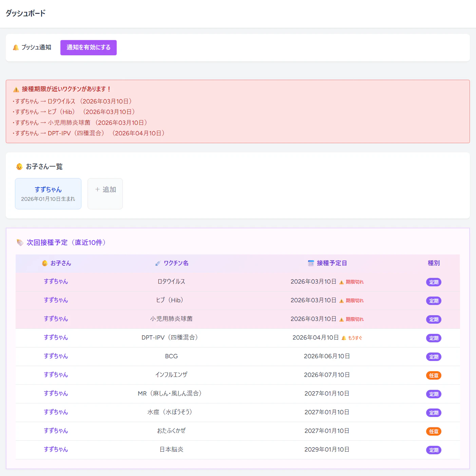The image size is (476, 476).
Task: Click the 定期 badge in the DPT-IPV row
Action: (434, 338)
